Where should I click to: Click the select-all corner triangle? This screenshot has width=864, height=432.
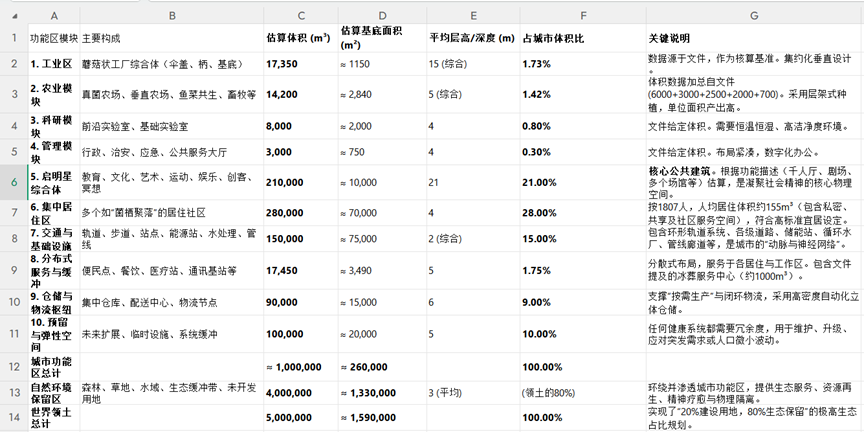pos(14,15)
